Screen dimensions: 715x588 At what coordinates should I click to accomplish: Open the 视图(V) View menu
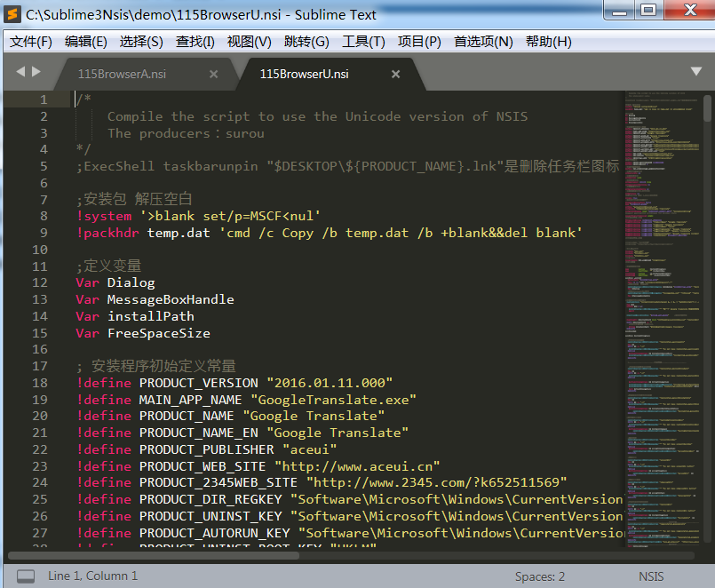(x=250, y=42)
